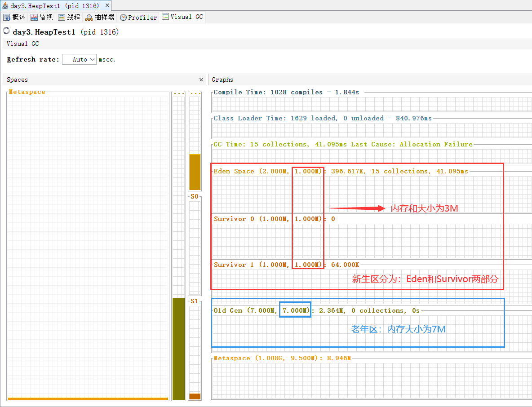Click the Survivor 1 graph title

tap(286, 265)
